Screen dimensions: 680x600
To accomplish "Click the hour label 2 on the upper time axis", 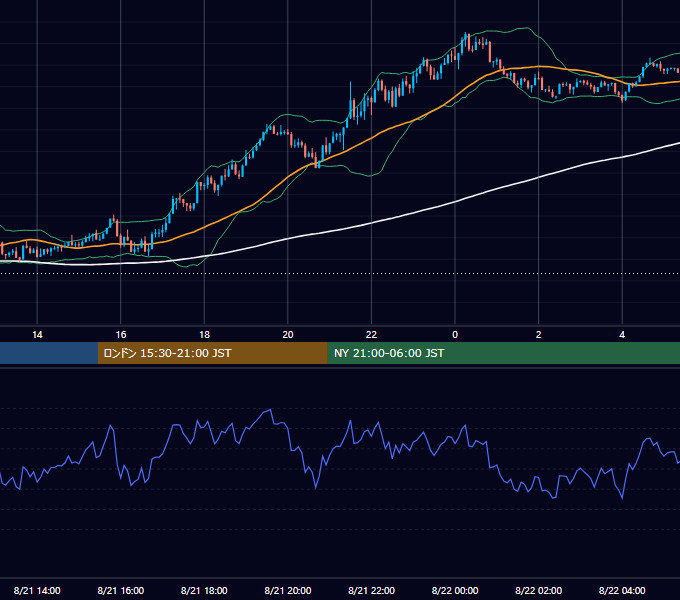I will [x=539, y=335].
